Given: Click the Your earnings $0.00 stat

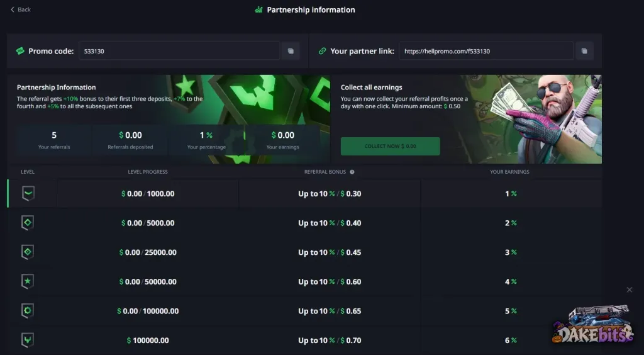Looking at the screenshot, I should 282,140.
